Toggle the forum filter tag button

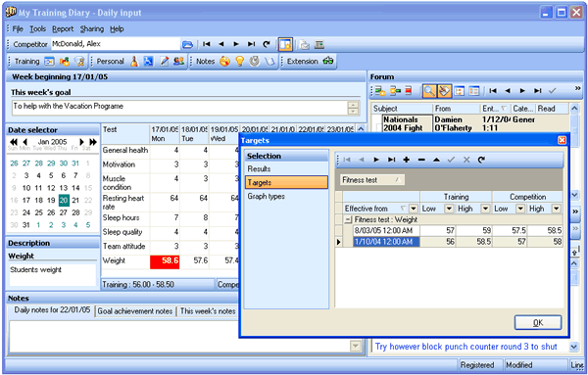(x=444, y=91)
